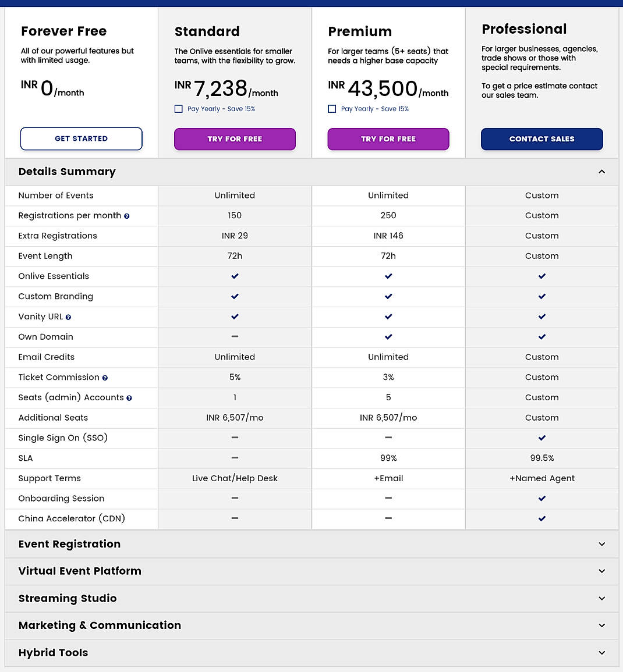Check Pay Yearly for the Premium plan
The image size is (623, 672).
pos(332,109)
